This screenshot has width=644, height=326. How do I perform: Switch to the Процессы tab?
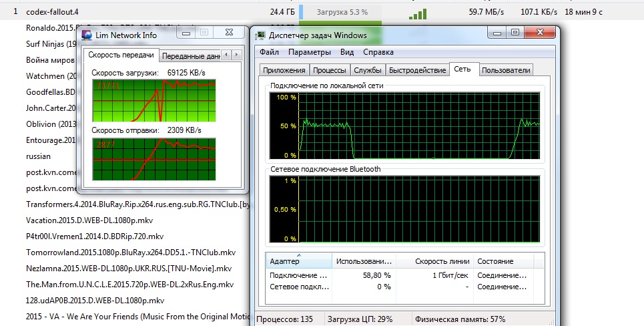(x=329, y=70)
